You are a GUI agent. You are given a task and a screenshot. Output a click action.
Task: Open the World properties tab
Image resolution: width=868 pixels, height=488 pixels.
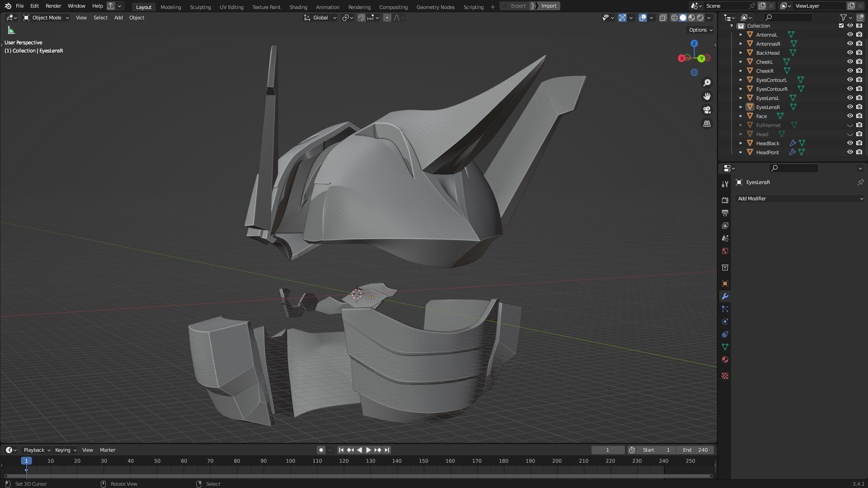click(725, 251)
